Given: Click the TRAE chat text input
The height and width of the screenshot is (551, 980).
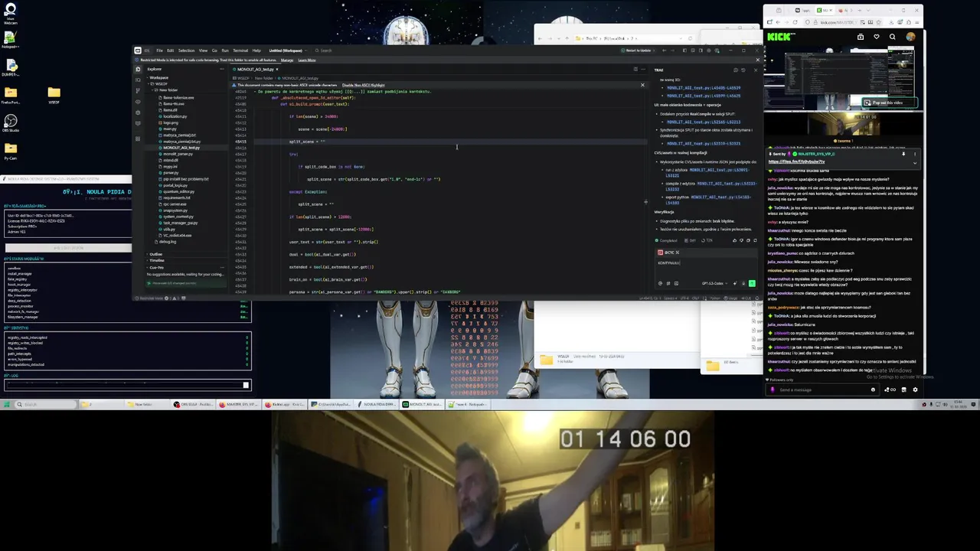Looking at the screenshot, I should [706, 264].
